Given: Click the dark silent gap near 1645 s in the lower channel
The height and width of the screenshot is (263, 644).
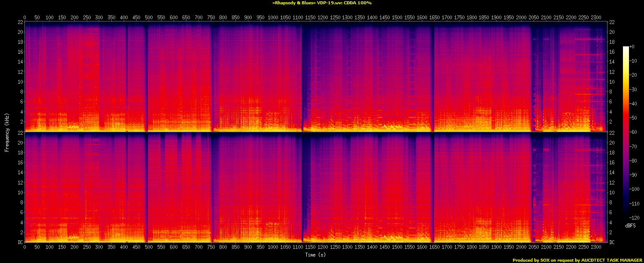Looking at the screenshot, I should coord(433,189).
